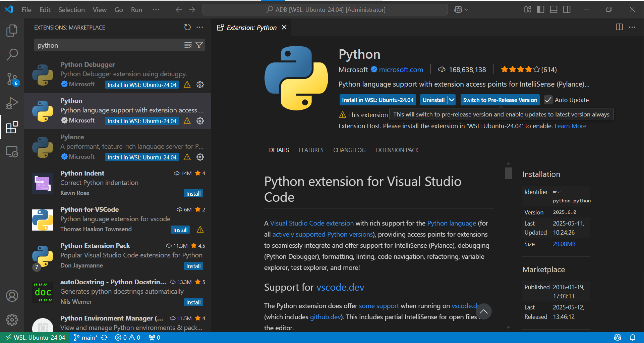Synchronize changes icon in the status bar

[x=104, y=337]
